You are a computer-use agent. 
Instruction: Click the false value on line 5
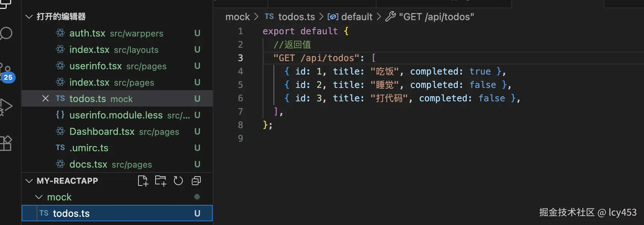tap(483, 85)
